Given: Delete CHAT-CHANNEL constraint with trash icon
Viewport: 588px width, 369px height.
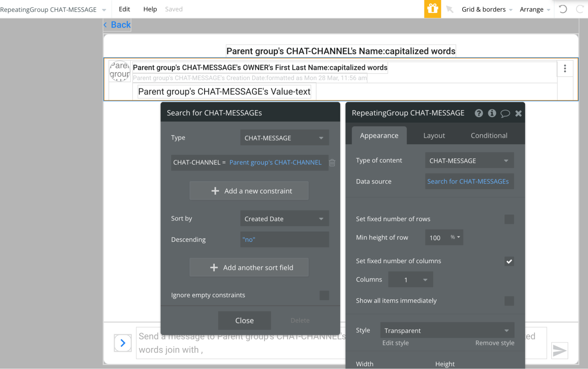Looking at the screenshot, I should [332, 163].
